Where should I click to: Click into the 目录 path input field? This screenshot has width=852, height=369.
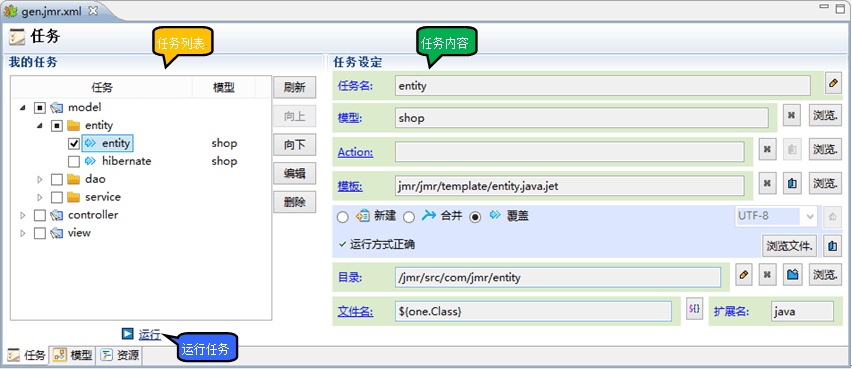pyautogui.click(x=558, y=277)
